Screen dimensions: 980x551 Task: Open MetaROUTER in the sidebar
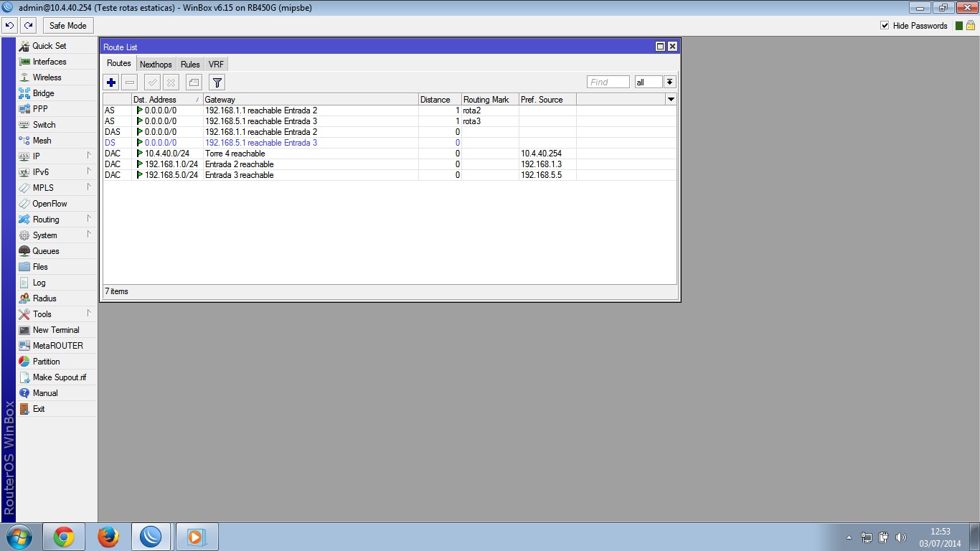pos(57,346)
